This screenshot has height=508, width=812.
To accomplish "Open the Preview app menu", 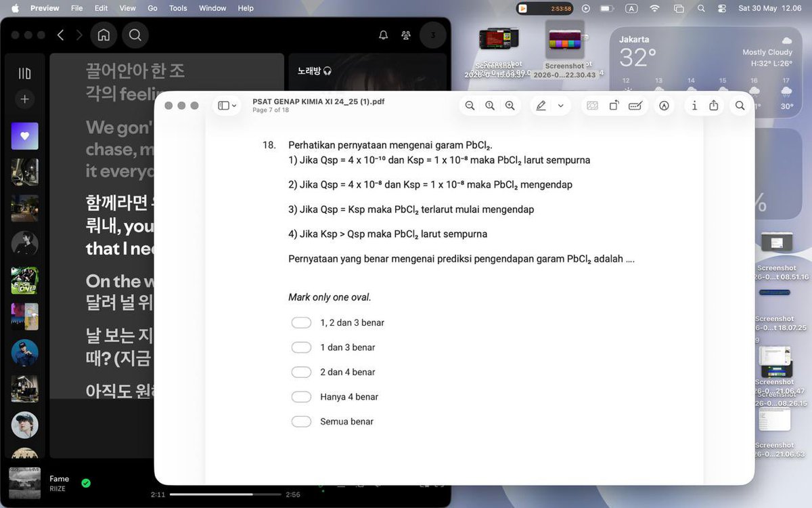I will click(x=45, y=8).
